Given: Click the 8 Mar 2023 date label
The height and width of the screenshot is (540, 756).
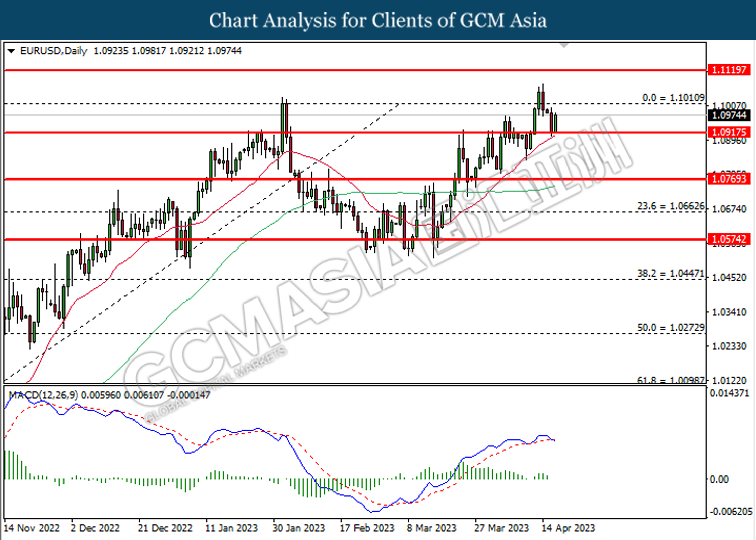Looking at the screenshot, I should coord(431,528).
